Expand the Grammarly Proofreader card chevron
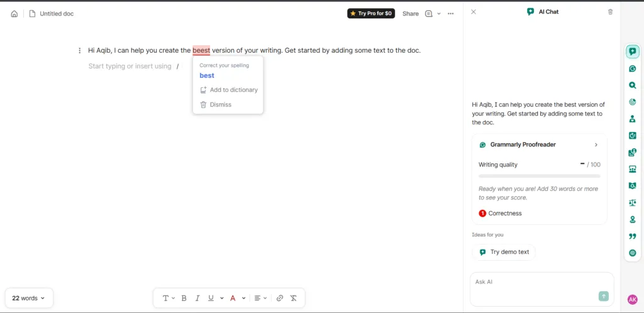 click(596, 145)
